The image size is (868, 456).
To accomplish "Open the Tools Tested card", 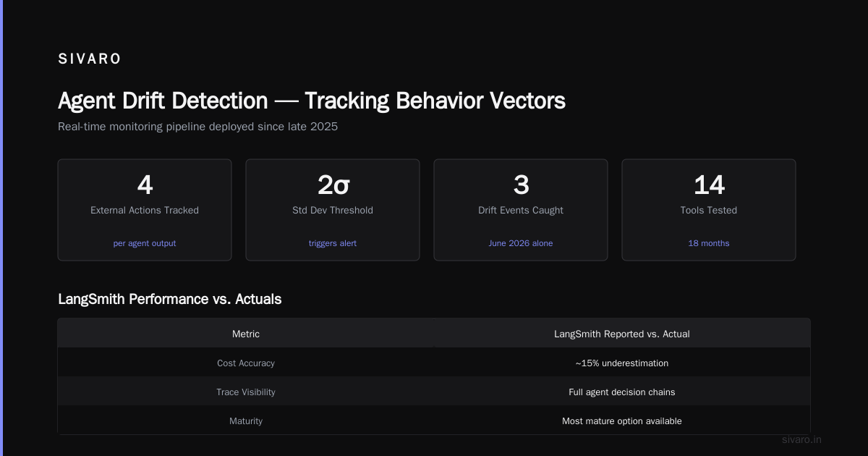I will click(x=709, y=210).
